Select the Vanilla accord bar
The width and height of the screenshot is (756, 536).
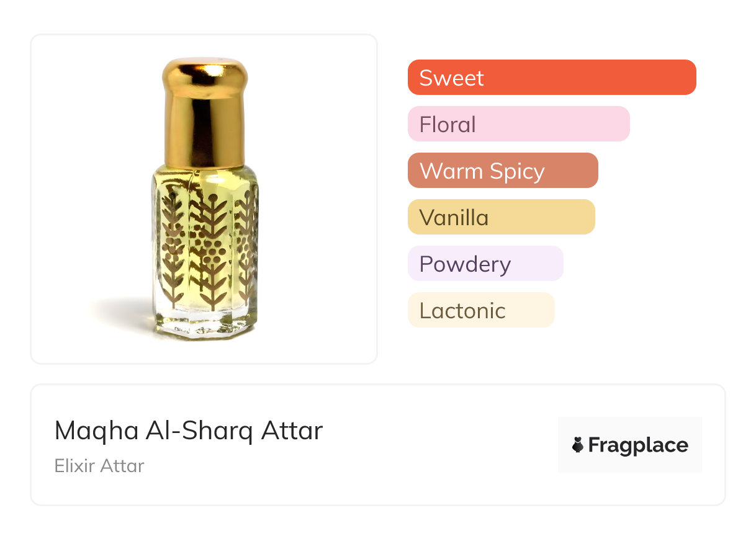point(501,217)
